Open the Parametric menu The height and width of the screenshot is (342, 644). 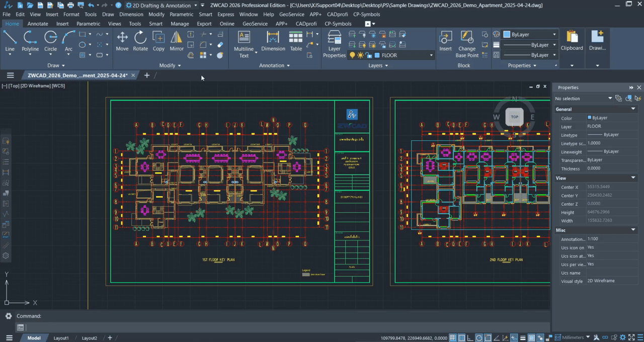click(181, 15)
